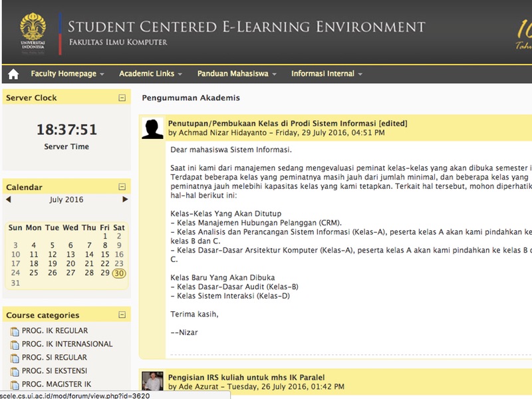Click the Pengumuman Akademis heading
Viewport: 532px width, 399px height.
coord(191,98)
